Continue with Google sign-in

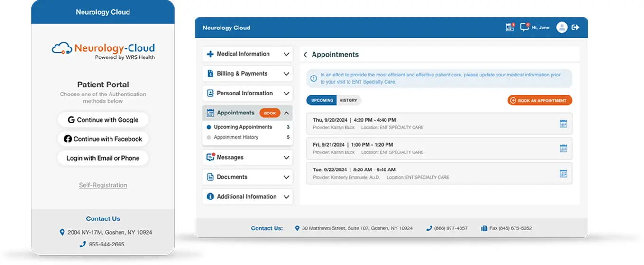pyautogui.click(x=103, y=120)
